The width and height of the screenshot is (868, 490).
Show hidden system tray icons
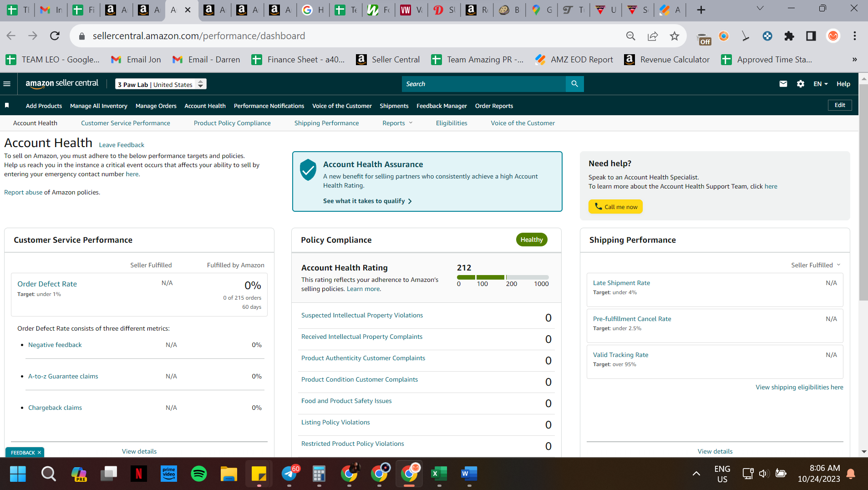pyautogui.click(x=696, y=474)
